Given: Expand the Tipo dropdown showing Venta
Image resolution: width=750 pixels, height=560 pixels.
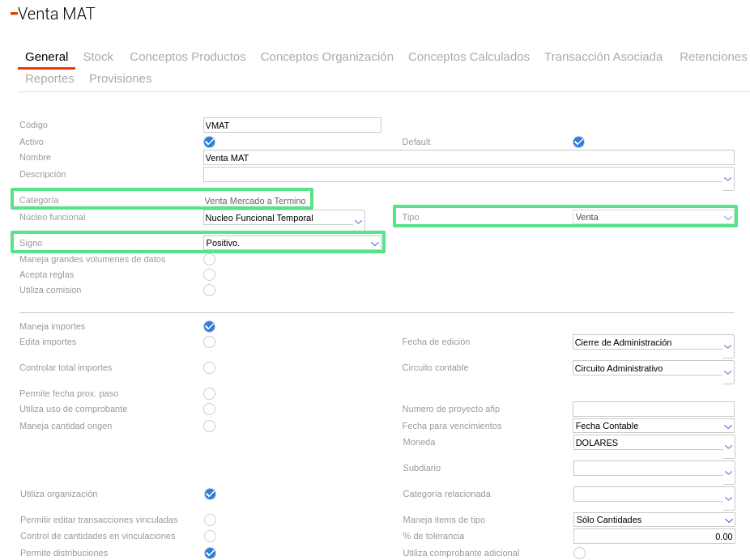Looking at the screenshot, I should pyautogui.click(x=727, y=217).
